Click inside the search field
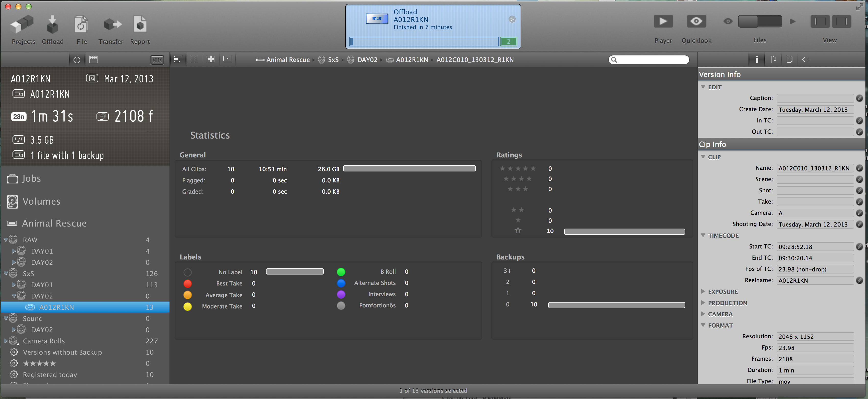 pyautogui.click(x=649, y=60)
